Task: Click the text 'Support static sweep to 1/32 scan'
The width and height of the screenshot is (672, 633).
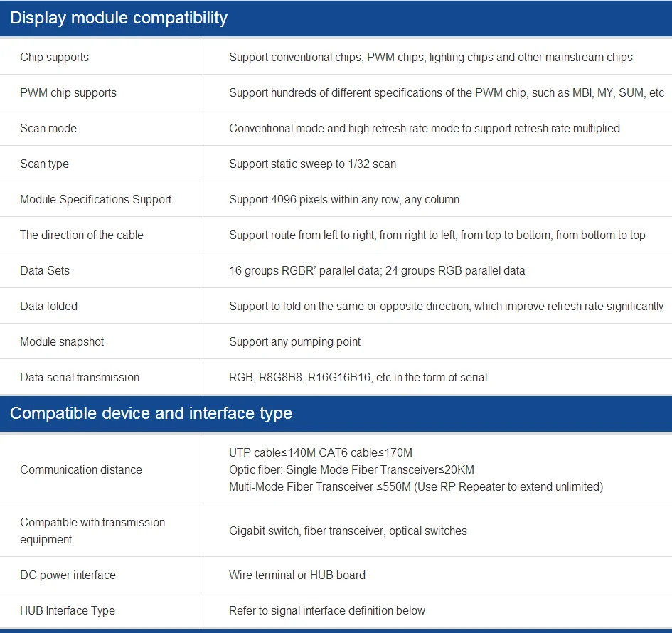Action: (x=312, y=164)
